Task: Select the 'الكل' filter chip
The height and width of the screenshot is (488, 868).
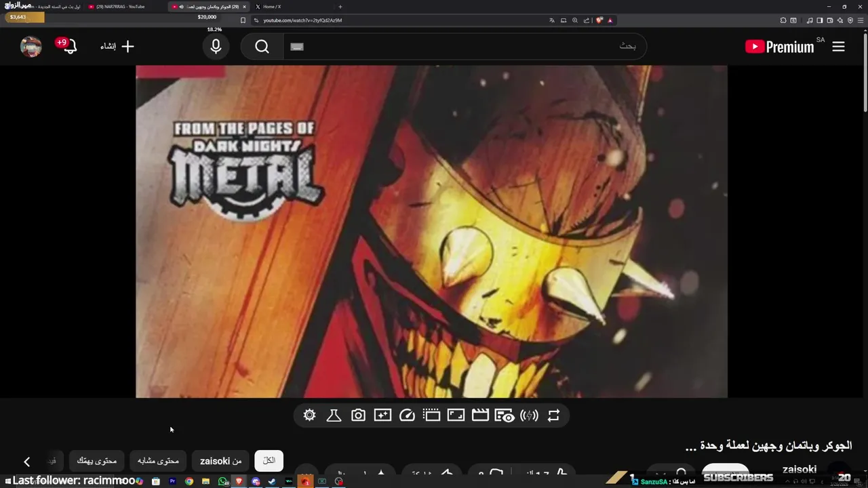Action: 269,461
